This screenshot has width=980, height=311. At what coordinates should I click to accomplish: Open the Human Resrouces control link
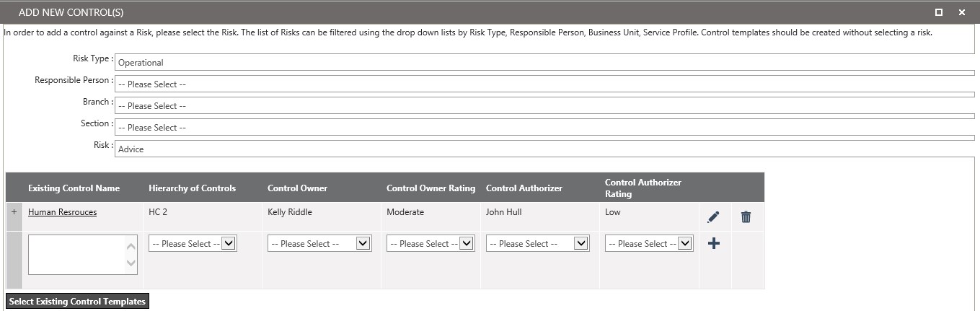(62, 212)
